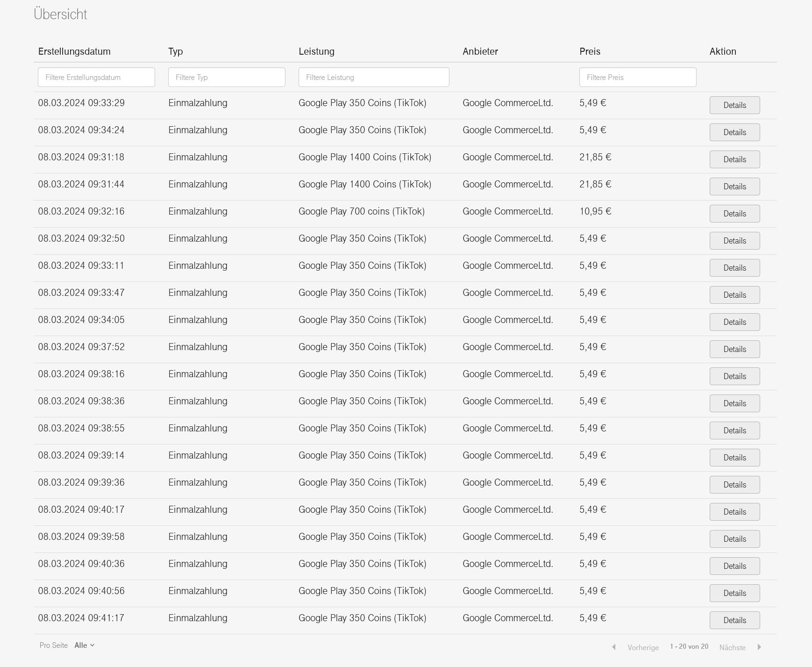812x667 pixels.
Task: Show Details for the 09:41:17 payment
Action: pos(734,620)
